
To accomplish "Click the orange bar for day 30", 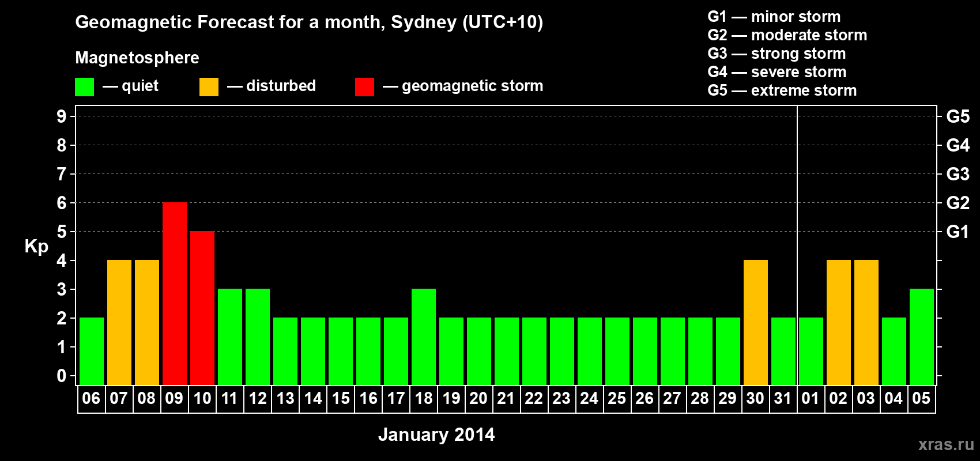I will (756, 322).
